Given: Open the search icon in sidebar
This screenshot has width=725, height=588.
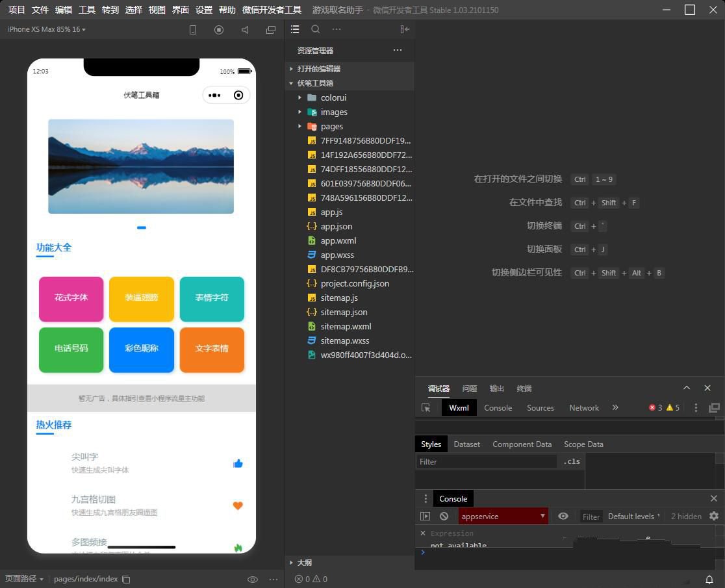Looking at the screenshot, I should [315, 29].
